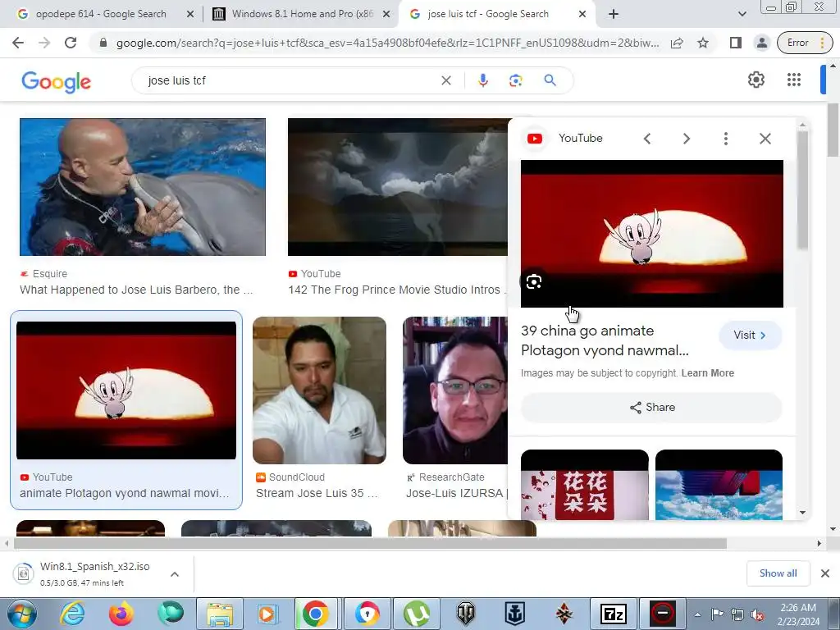This screenshot has height=630, width=840.
Task: Click animate Plotagon vyond nawmal caption
Action: (125, 493)
